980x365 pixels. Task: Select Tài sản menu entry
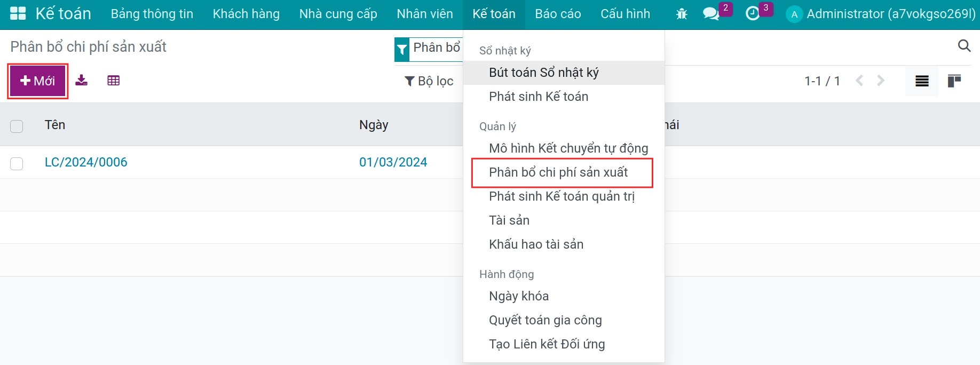(564, 220)
